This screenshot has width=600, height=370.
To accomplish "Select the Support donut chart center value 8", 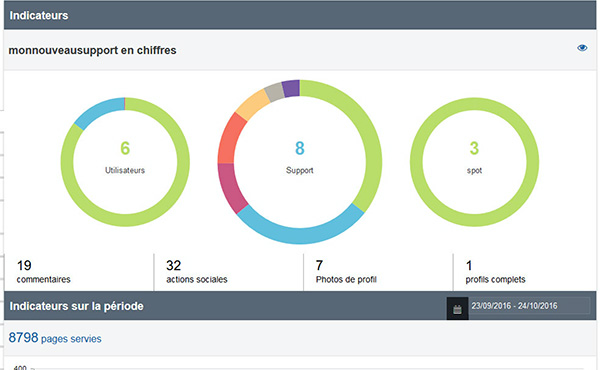I will click(300, 148).
